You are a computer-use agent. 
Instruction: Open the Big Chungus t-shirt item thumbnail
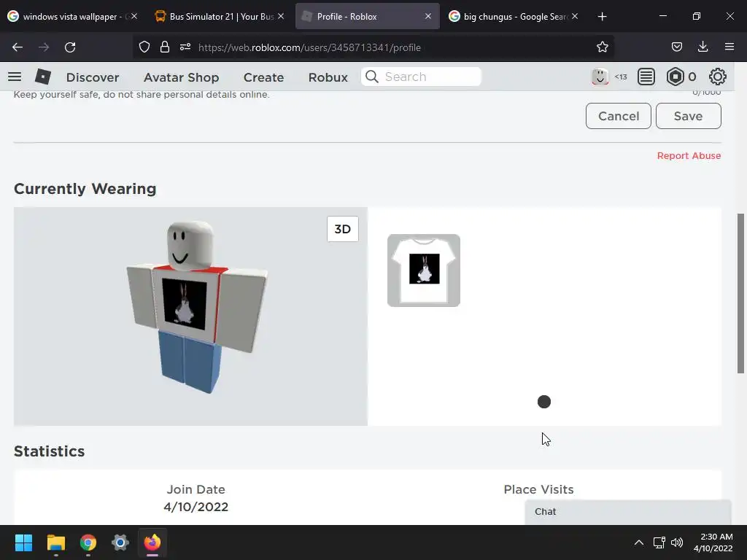[424, 270]
